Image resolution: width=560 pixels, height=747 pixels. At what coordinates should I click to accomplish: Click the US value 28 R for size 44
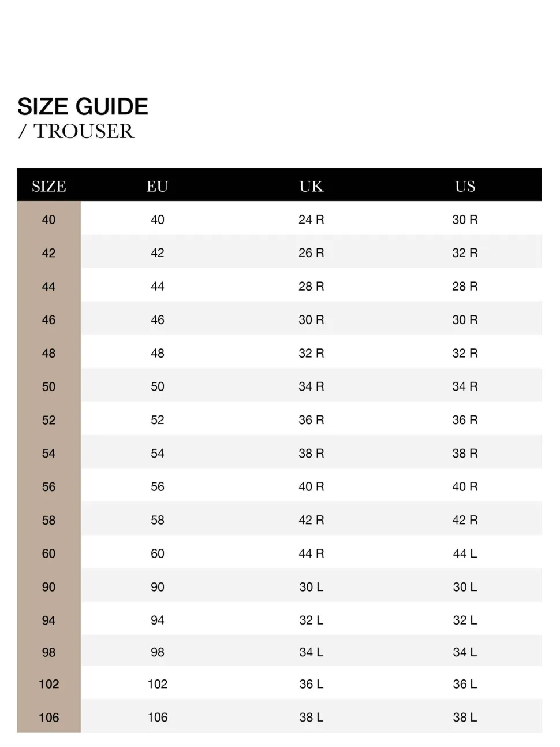pyautogui.click(x=465, y=287)
